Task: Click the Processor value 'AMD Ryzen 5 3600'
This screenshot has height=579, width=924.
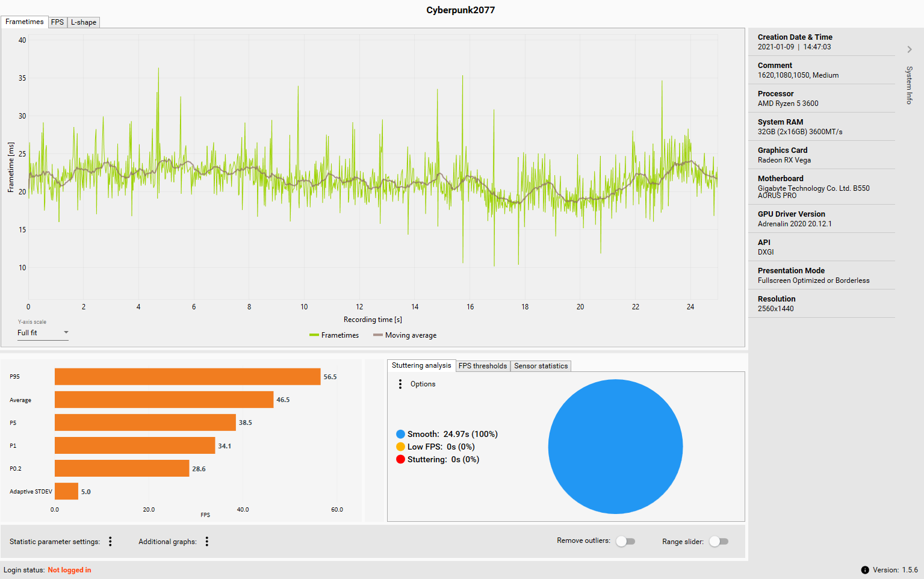Action: point(788,104)
